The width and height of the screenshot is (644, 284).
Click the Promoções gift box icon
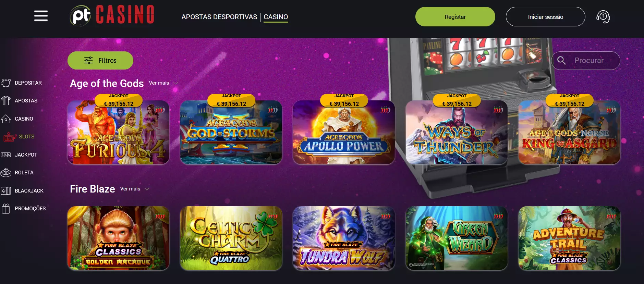6,209
